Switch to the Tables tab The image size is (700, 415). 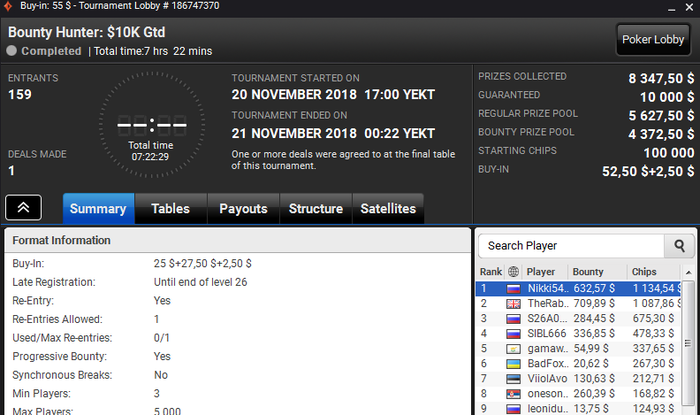click(x=170, y=209)
